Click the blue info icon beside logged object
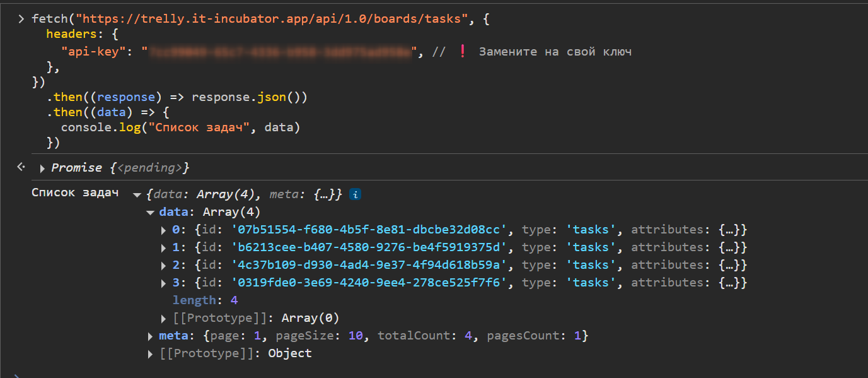 point(355,194)
